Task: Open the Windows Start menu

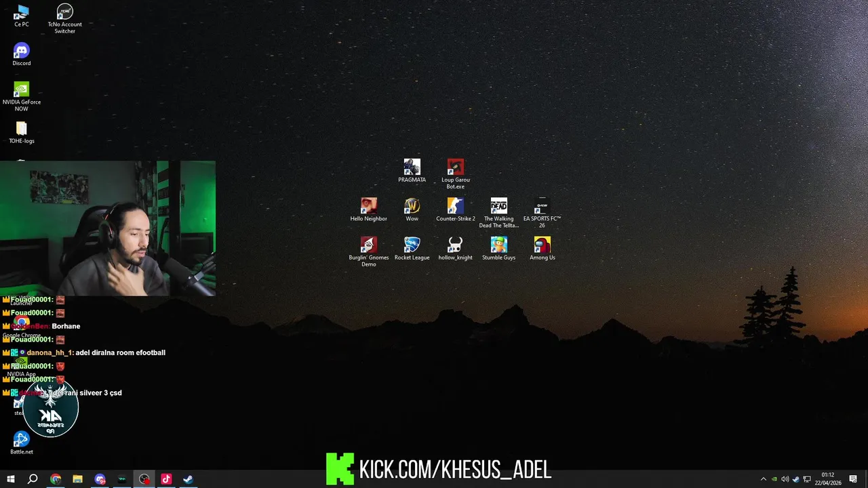Action: pyautogui.click(x=11, y=479)
